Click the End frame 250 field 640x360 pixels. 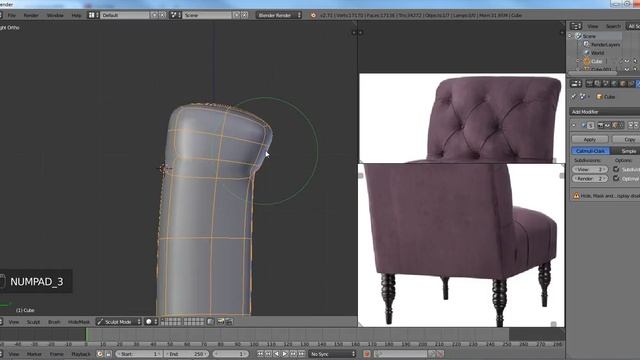[x=187, y=354]
